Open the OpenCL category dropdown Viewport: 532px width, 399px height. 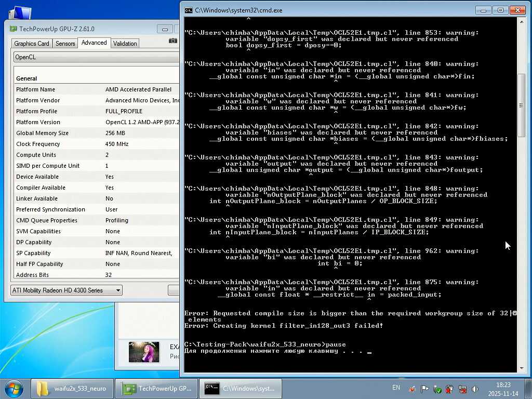tap(96, 57)
